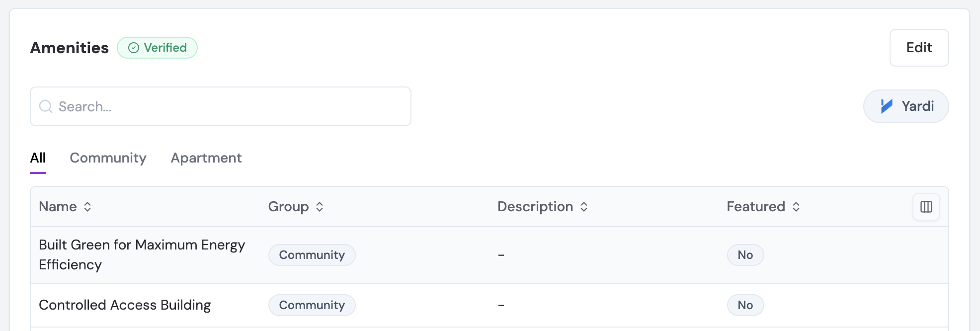980x331 pixels.
Task: Sort by Description column arrows
Action: (584, 207)
